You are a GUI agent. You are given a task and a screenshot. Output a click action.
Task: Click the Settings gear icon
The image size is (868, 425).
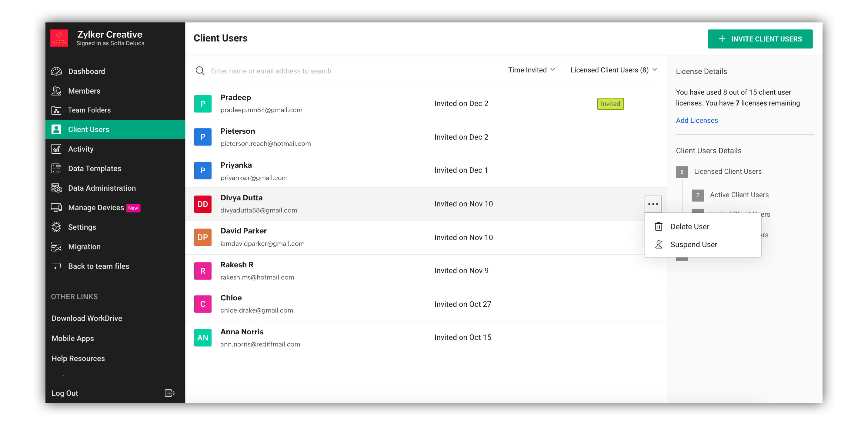(x=56, y=227)
